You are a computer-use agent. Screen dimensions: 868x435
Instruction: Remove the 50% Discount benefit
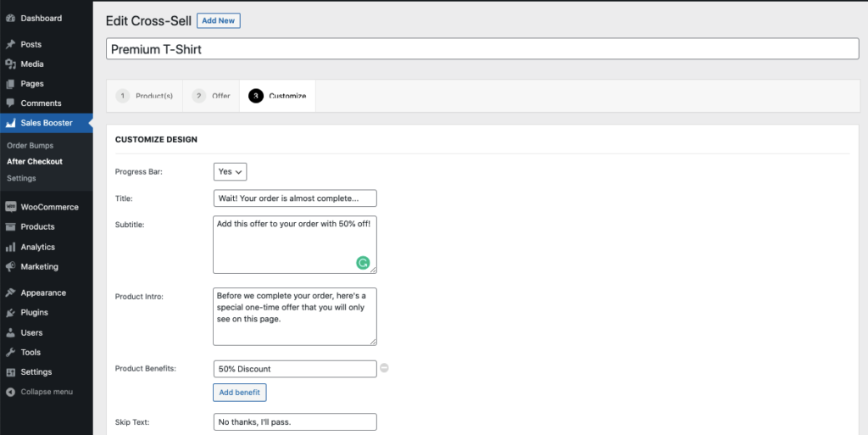pyautogui.click(x=384, y=368)
